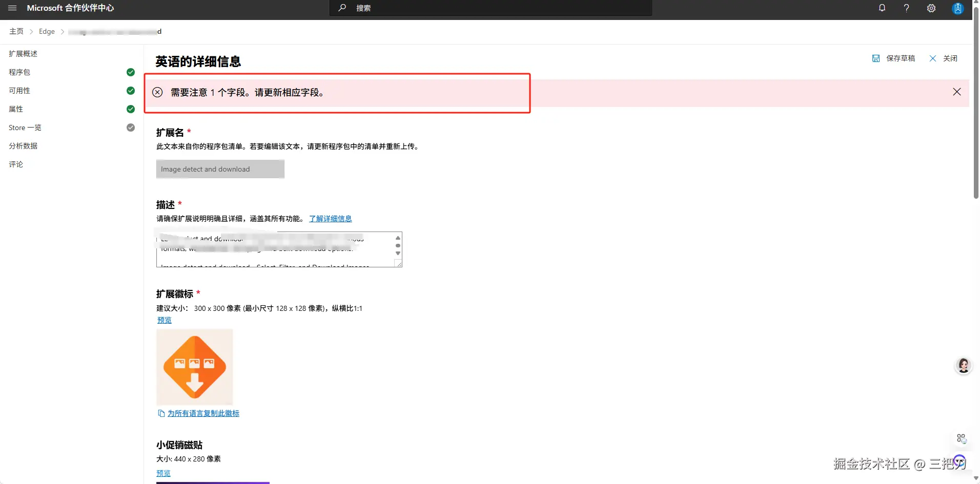Open 扩展概述 in the sidebar
Viewport: 980px width, 484px height.
pyautogui.click(x=23, y=54)
